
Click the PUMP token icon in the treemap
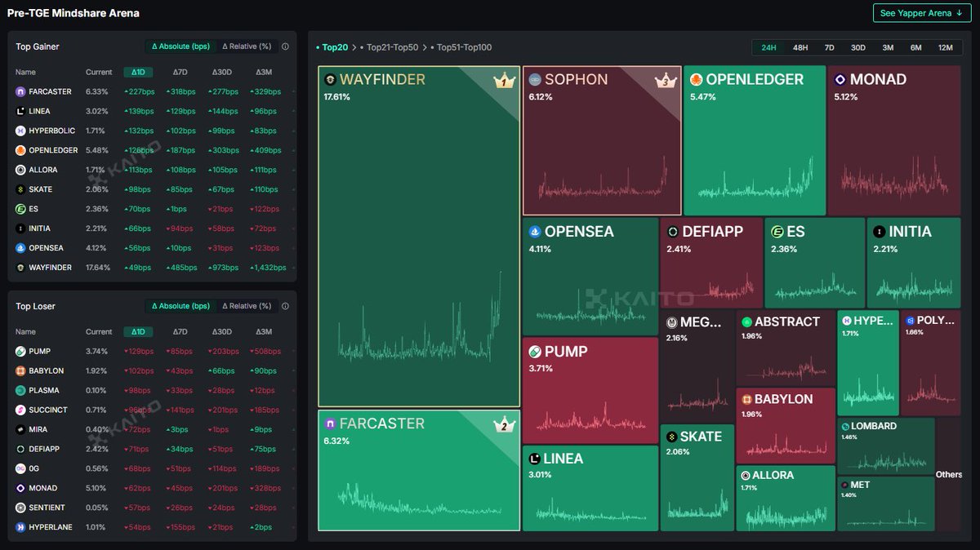tap(534, 351)
